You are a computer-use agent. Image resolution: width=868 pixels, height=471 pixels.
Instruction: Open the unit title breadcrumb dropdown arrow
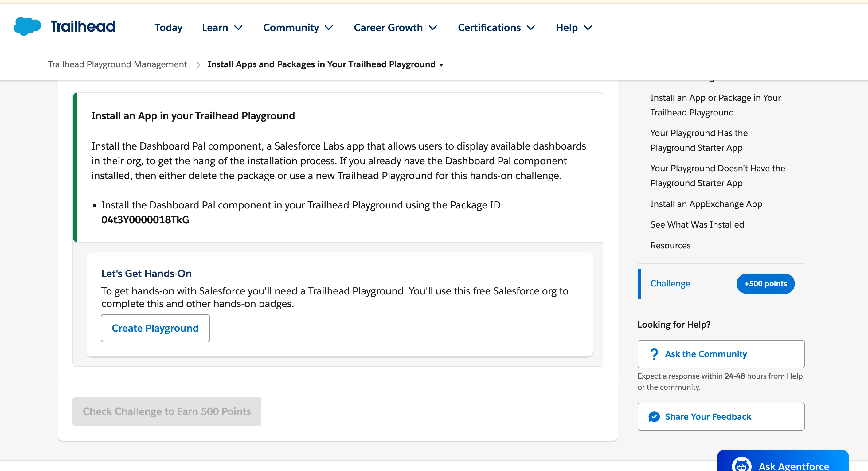pos(441,65)
